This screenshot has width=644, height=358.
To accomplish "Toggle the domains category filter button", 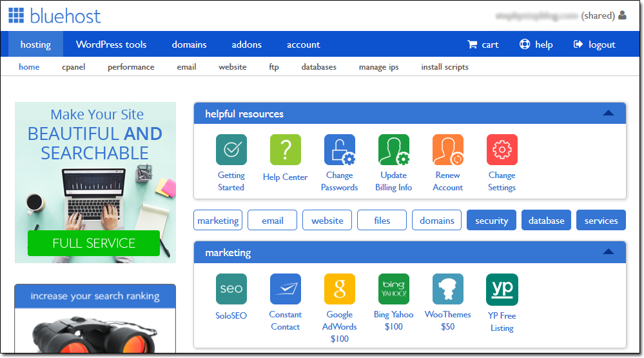I will [436, 220].
